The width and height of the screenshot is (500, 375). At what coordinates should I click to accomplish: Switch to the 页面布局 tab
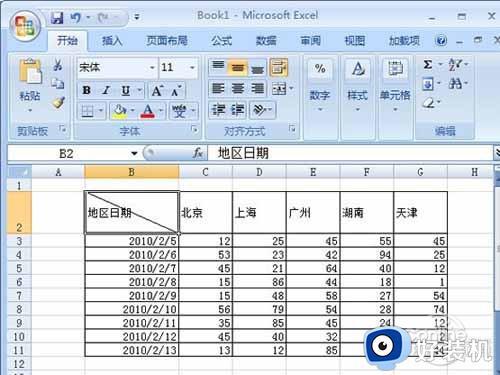click(x=167, y=41)
